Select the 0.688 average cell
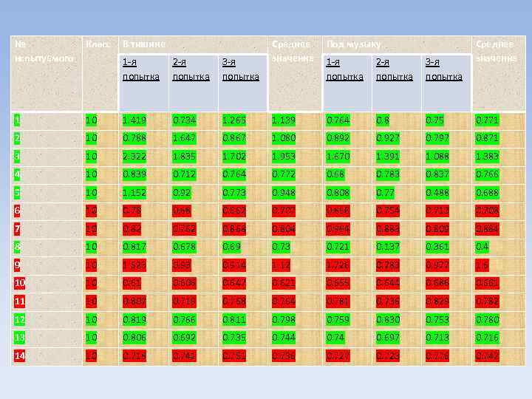This screenshot has height=399, width=532. 487,193
